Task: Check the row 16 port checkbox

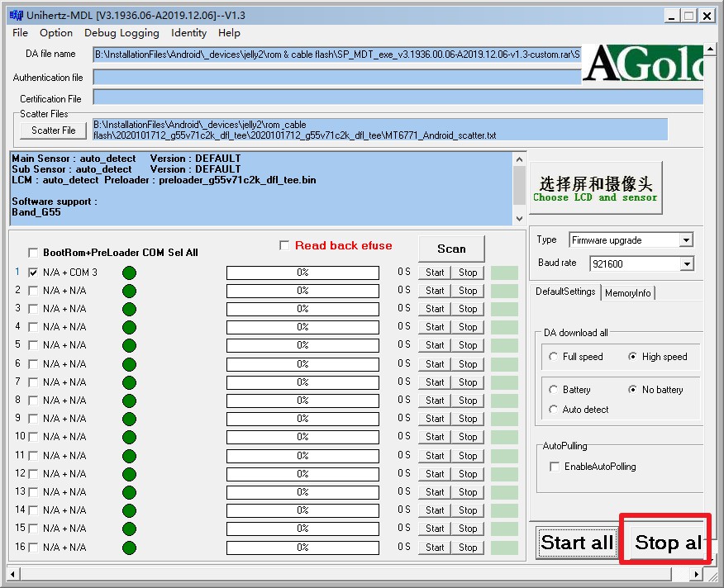Action: pos(33,548)
